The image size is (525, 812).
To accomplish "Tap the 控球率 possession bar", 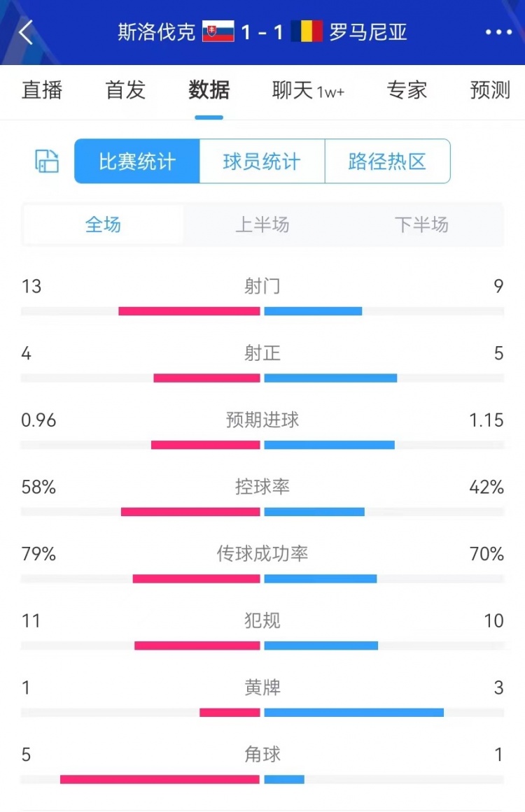I will coord(262,511).
